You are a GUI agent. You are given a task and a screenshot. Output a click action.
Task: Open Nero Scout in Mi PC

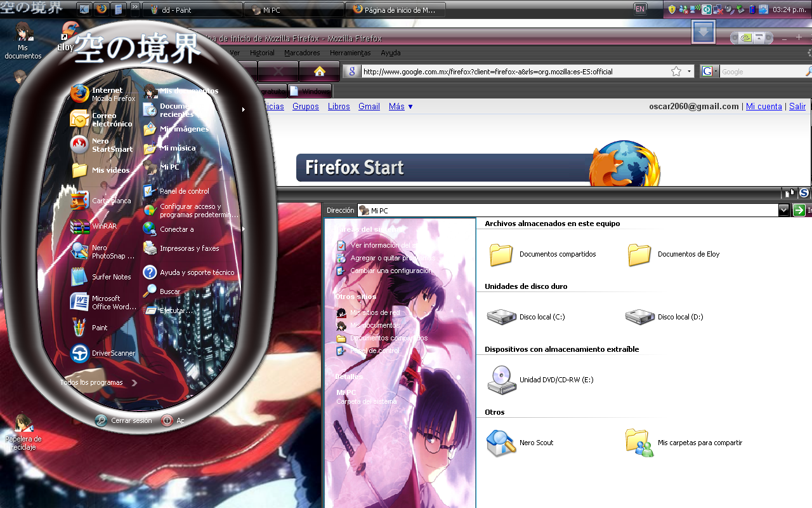pos(520,443)
